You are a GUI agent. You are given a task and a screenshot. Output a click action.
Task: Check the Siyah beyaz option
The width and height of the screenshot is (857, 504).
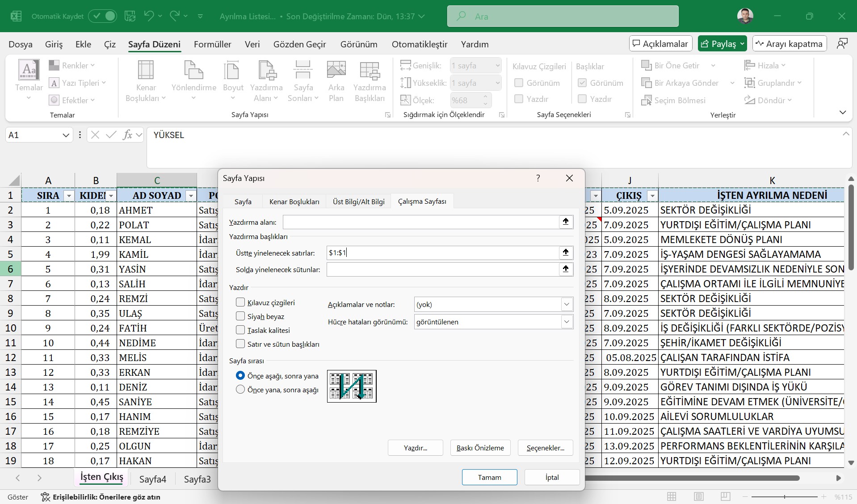[240, 316]
